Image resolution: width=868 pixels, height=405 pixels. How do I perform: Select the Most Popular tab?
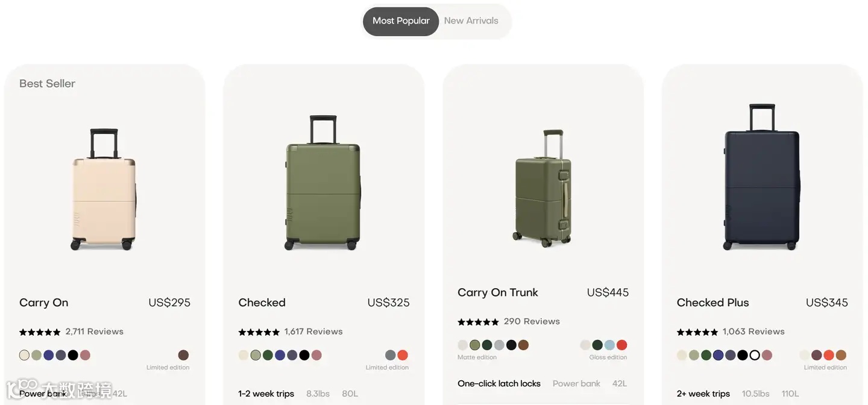tap(401, 21)
